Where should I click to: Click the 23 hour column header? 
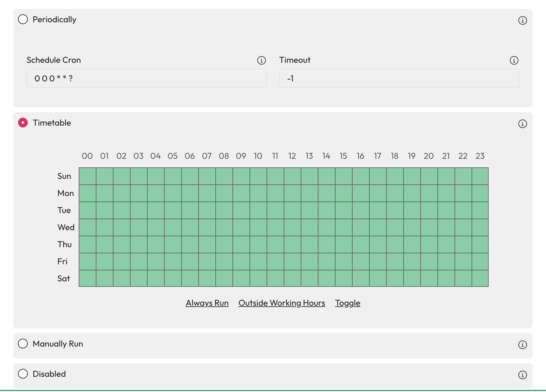pyautogui.click(x=480, y=156)
